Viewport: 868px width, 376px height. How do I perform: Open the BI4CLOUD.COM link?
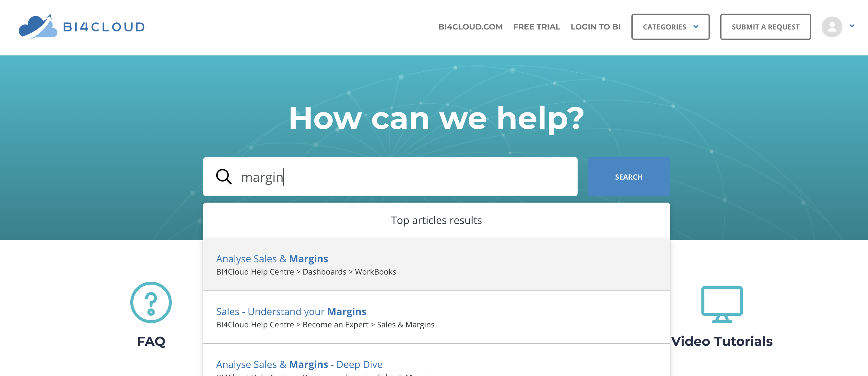pos(470,27)
